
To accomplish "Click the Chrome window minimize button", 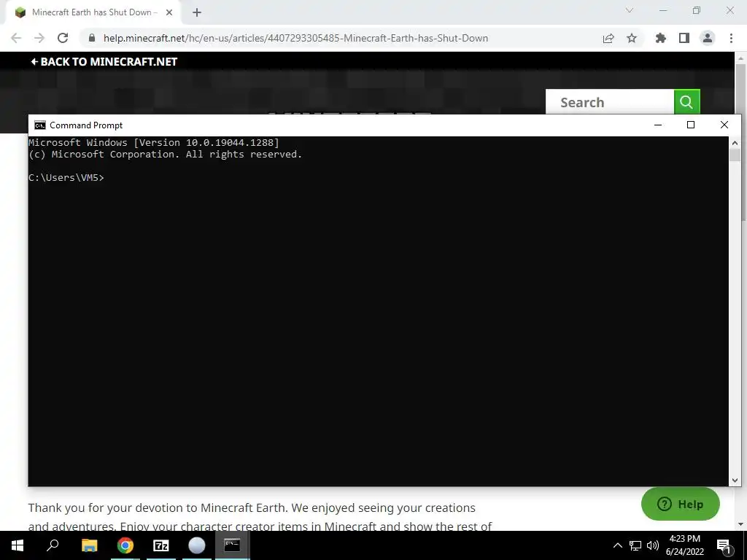I will click(663, 10).
